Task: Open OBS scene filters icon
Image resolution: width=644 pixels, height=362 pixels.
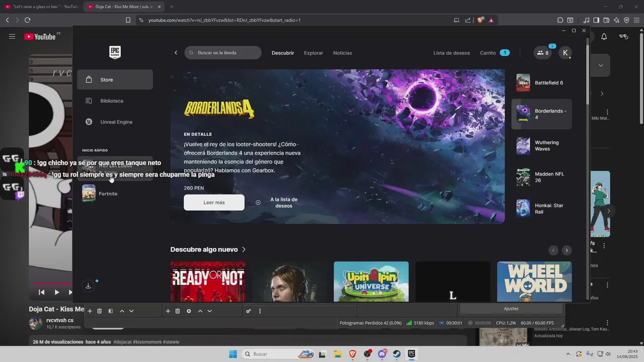Action: 111,311
